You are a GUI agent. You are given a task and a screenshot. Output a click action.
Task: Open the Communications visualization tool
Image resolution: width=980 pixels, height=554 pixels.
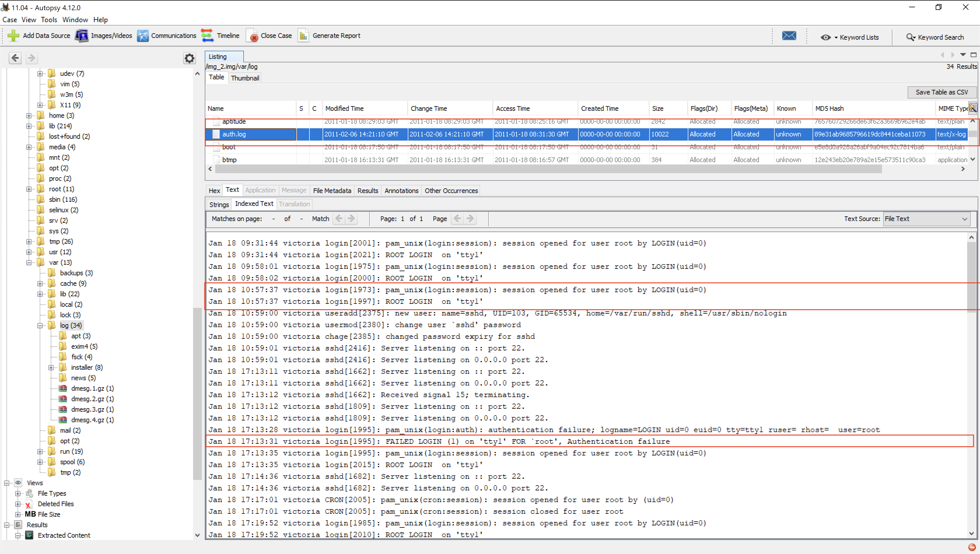pos(143,35)
